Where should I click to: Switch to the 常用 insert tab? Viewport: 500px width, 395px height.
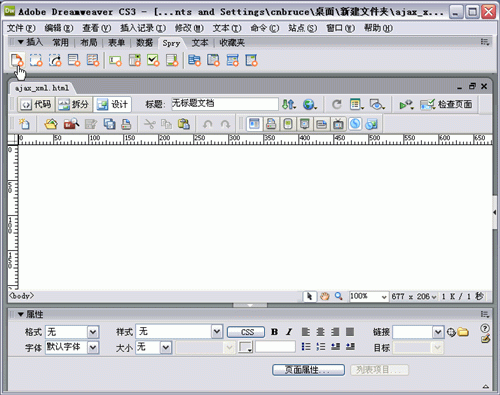(60, 42)
